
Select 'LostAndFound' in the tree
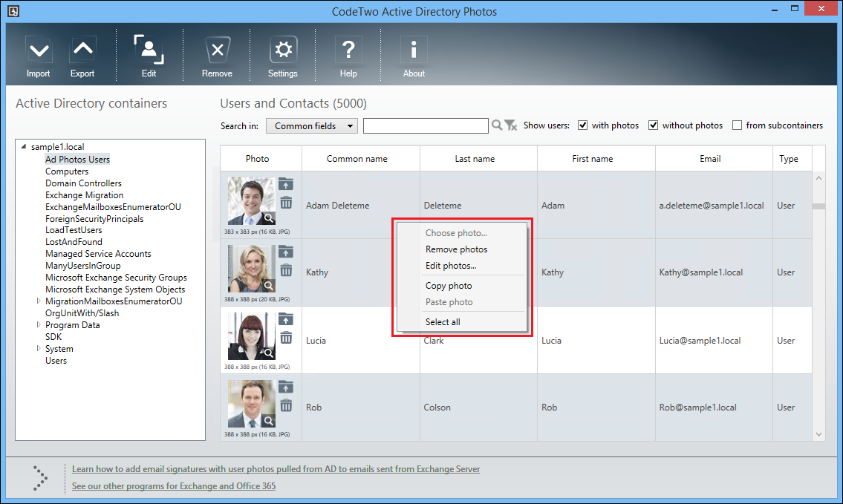(x=74, y=242)
